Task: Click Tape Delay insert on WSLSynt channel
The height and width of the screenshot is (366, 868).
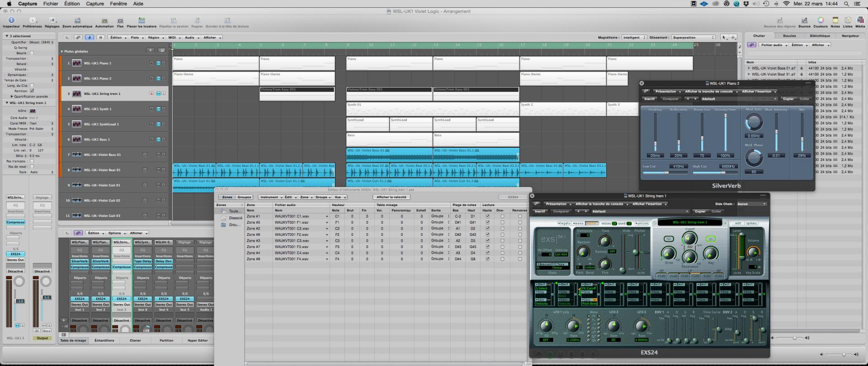Action: coord(142,261)
